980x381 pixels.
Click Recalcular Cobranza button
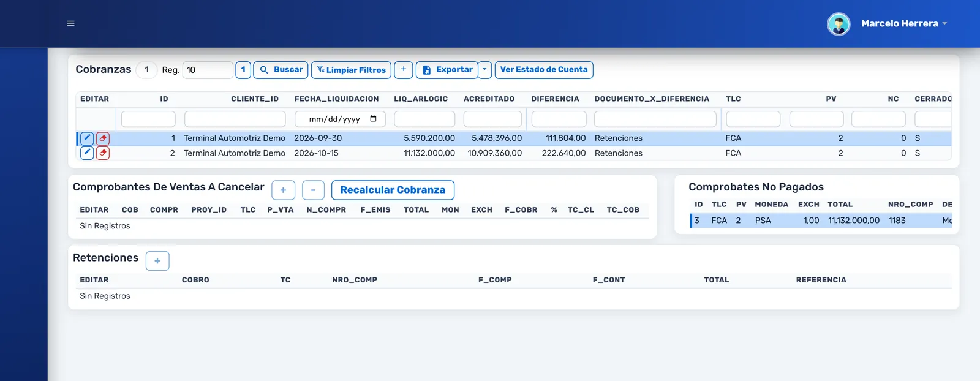393,190
